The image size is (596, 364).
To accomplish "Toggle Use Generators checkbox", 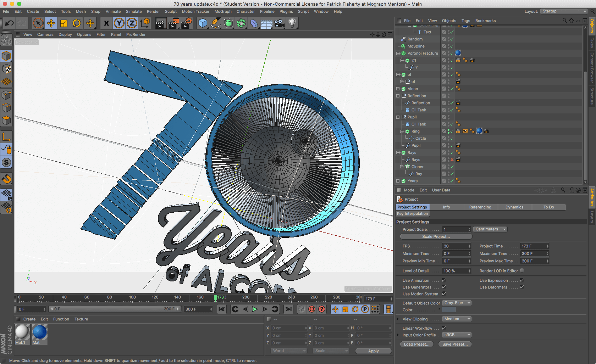I will tap(444, 287).
